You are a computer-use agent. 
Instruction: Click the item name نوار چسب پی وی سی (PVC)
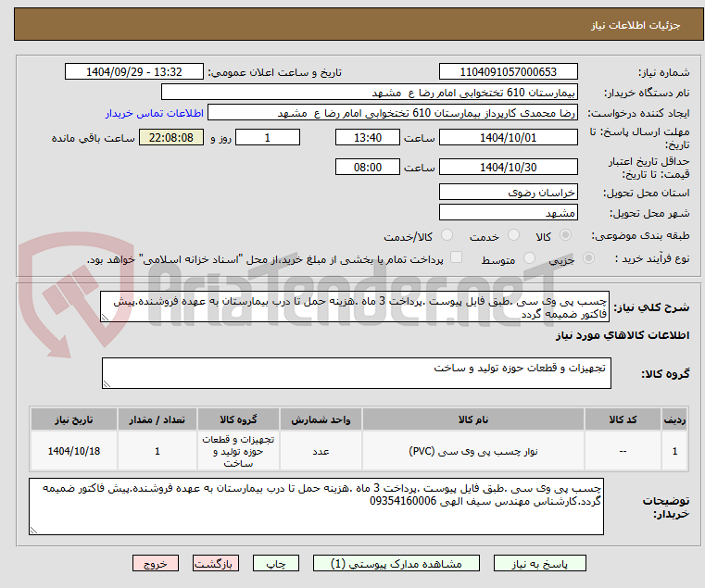click(x=473, y=451)
